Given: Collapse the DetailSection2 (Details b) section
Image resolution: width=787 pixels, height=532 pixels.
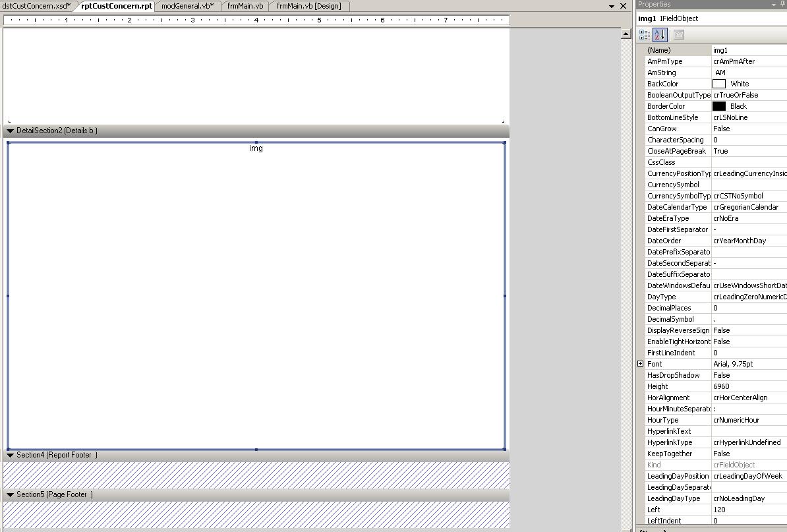Looking at the screenshot, I should [x=10, y=131].
